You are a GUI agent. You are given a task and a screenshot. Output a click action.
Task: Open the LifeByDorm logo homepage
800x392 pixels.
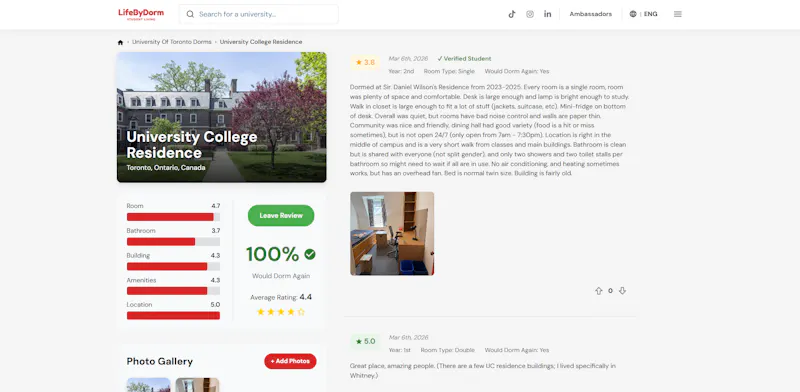[x=141, y=14]
